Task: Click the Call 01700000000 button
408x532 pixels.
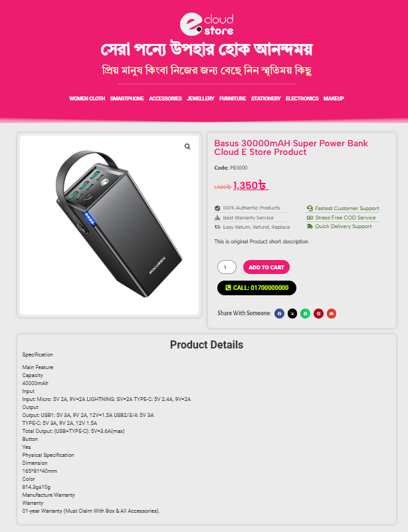Action: click(x=256, y=288)
